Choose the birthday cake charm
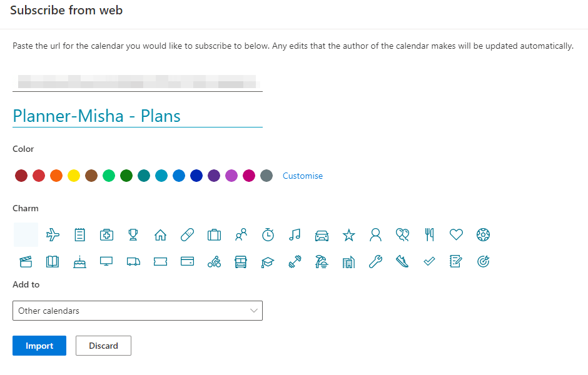Image resolution: width=588 pixels, height=375 pixels. (79, 262)
